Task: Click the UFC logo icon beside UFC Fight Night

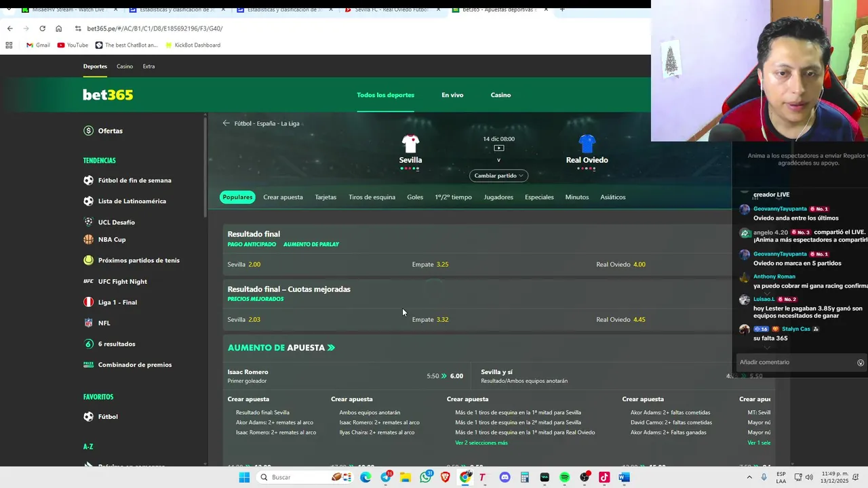Action: (88, 281)
